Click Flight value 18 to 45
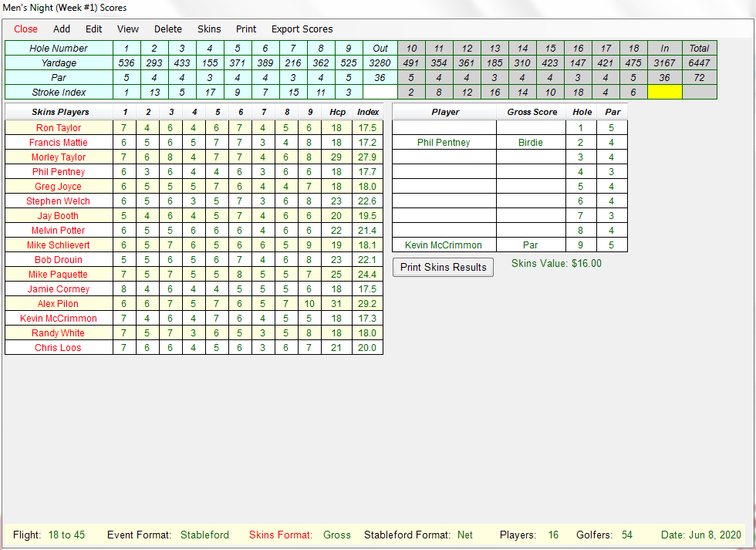The height and width of the screenshot is (550, 756). 66,535
